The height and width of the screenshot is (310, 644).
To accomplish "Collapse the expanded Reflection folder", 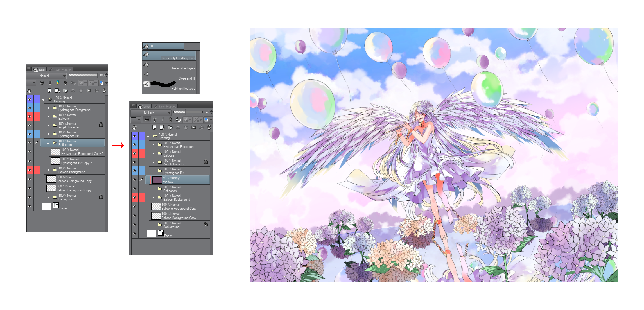I will 48,143.
